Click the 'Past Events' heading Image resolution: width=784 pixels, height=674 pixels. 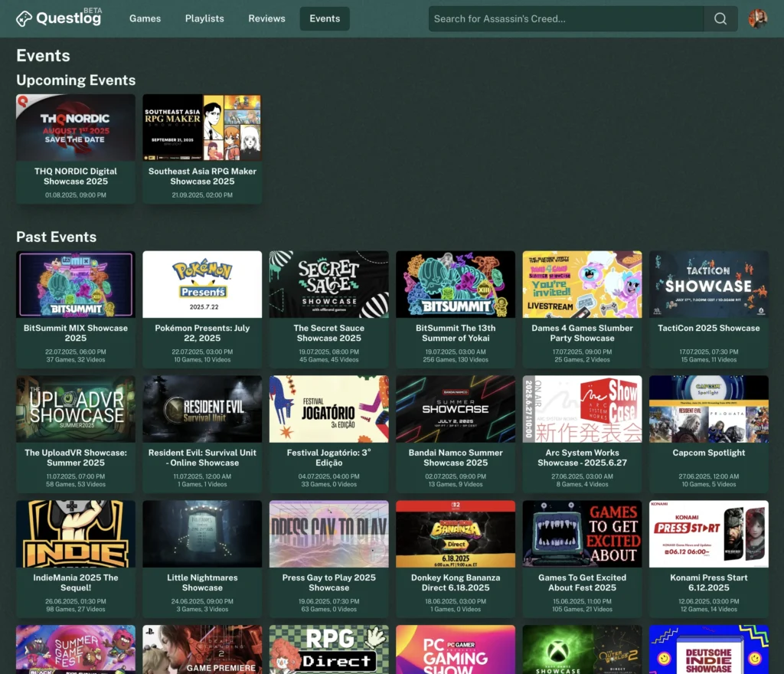click(x=57, y=237)
